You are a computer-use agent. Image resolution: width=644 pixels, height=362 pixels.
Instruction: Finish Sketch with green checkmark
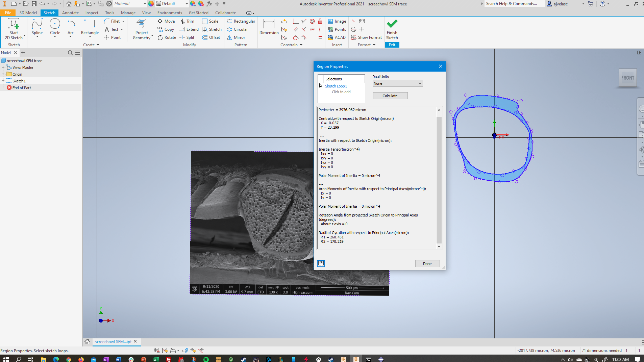(x=392, y=30)
